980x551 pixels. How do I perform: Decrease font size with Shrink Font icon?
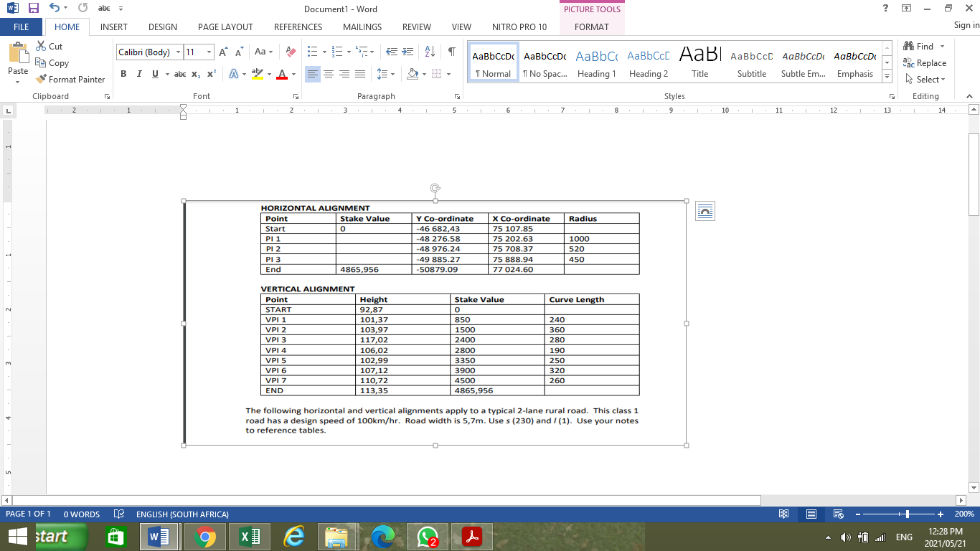pyautogui.click(x=238, y=52)
